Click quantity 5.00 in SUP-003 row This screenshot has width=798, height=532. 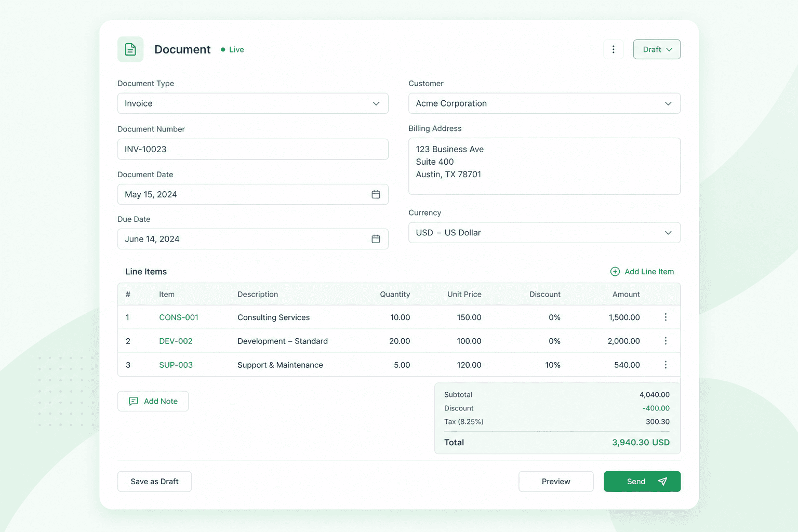click(402, 365)
